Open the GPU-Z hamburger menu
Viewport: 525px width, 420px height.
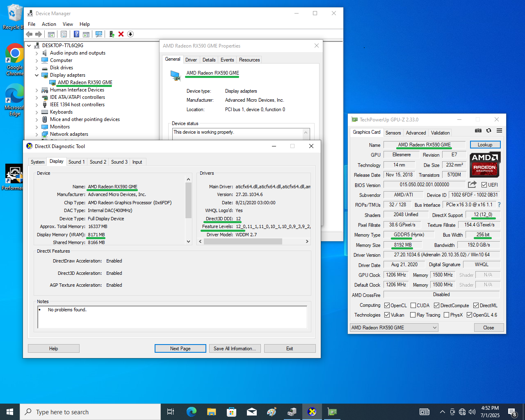coord(499,130)
